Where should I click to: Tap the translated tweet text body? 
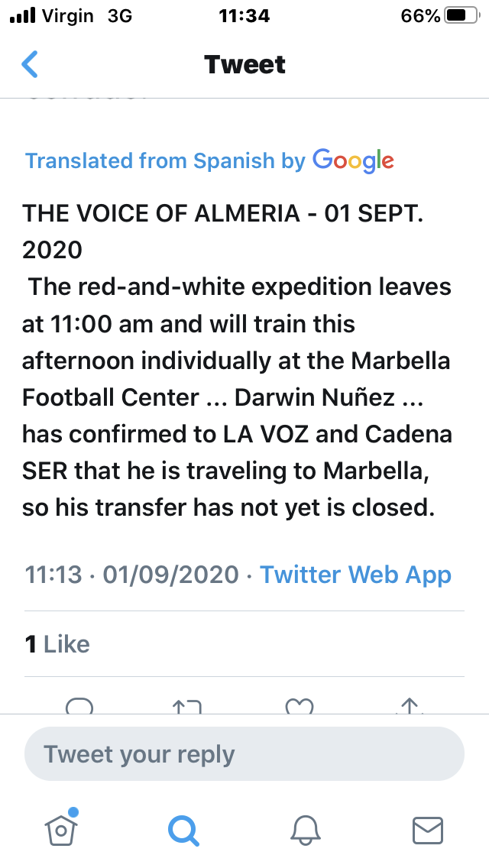point(237,361)
